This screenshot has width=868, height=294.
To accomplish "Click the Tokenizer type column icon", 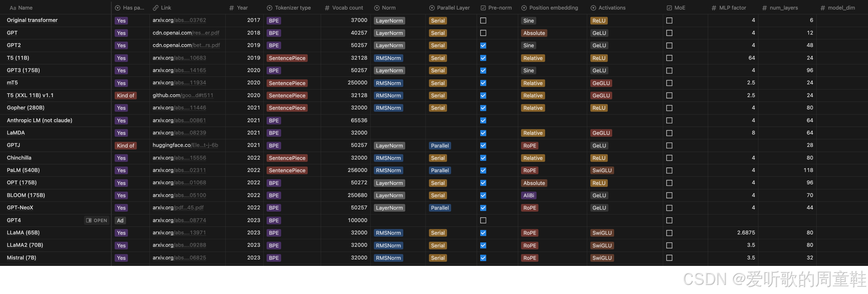I will pyautogui.click(x=269, y=8).
